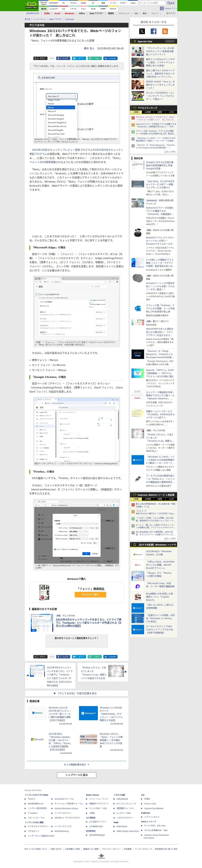The image size is (202, 868).
Task: Click Webブラウザー breadcrumb link
Action: point(56,19)
